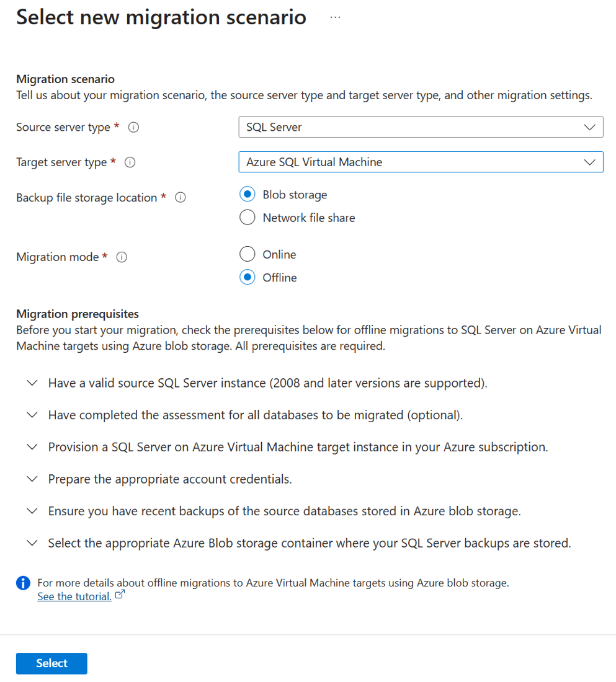Viewport: 616px width, 682px height.
Task: Expand Prepare the appropriate account credentials
Action: 32,479
